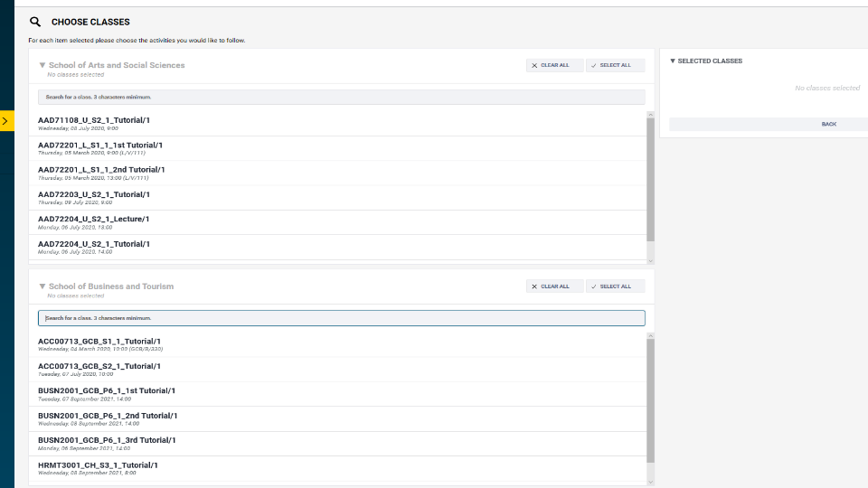This screenshot has width=868, height=488.
Task: Select class ACC00713_GCB_S1_1_Tutorial/1
Action: pos(337,345)
